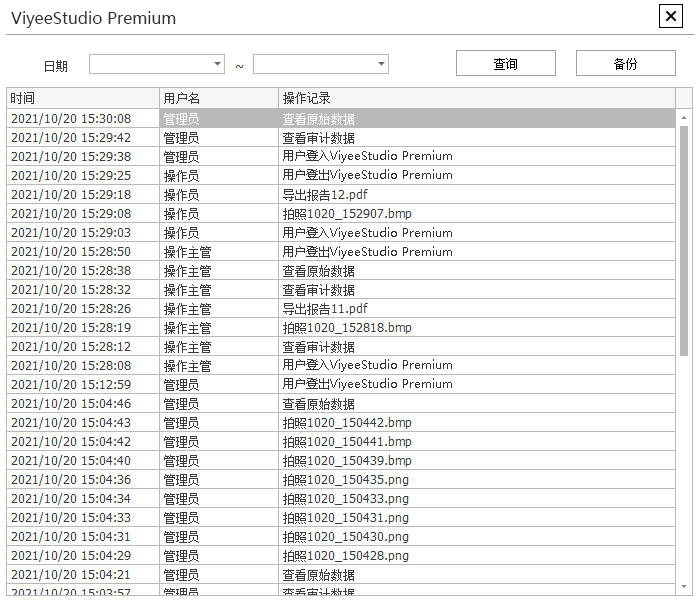
Task: Click the 查询 query button
Action: point(505,64)
